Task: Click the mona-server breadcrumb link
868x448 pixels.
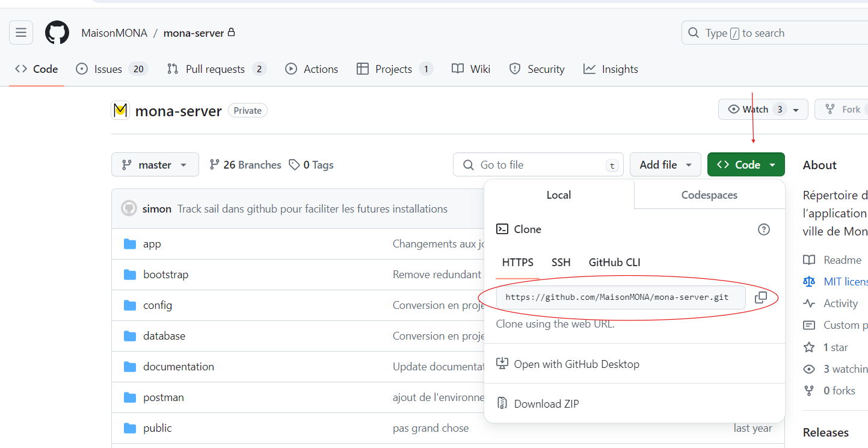Action: click(194, 33)
